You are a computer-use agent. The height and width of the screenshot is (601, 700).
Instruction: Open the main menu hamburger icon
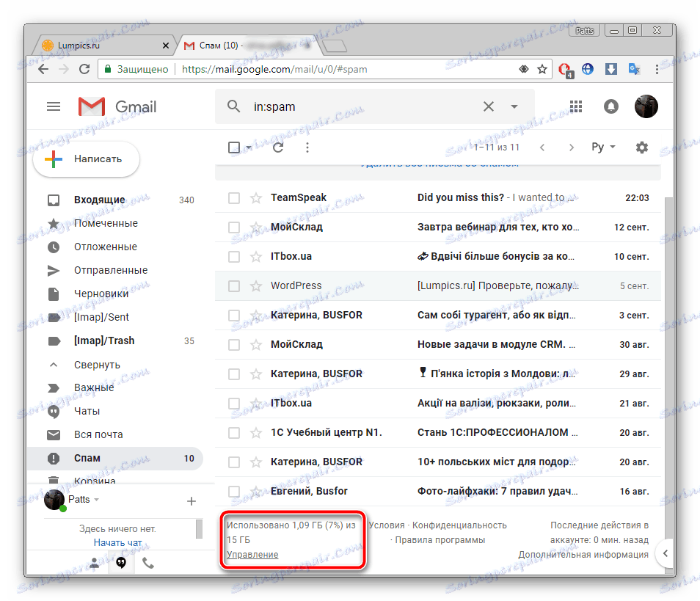tap(53, 106)
